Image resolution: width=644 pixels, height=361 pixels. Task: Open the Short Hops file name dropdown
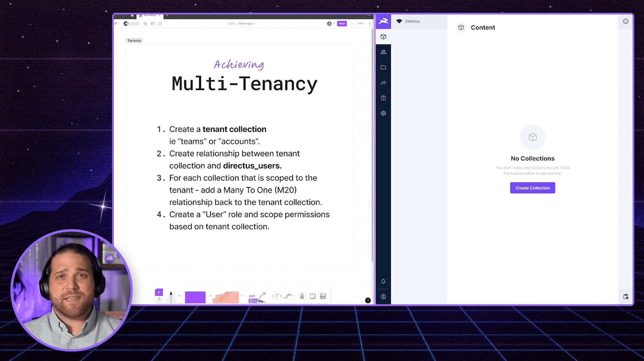coord(247,24)
